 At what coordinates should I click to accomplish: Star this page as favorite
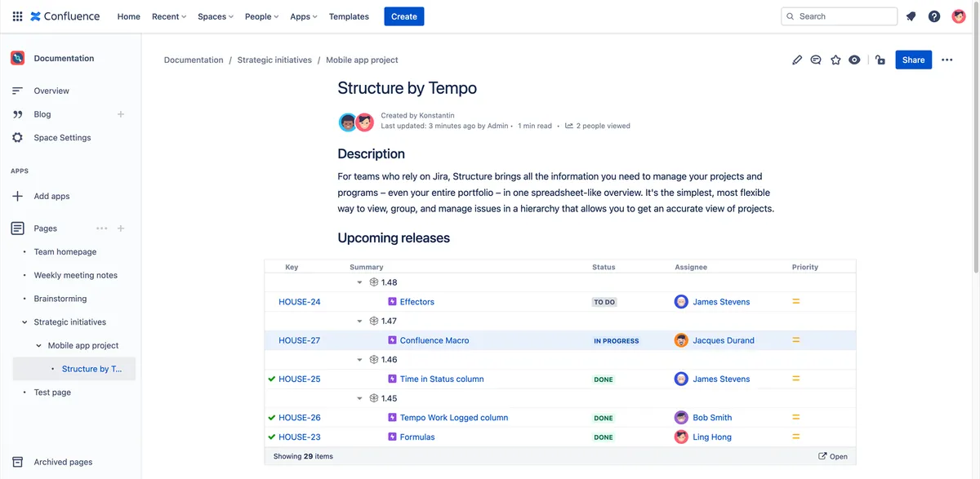click(835, 60)
